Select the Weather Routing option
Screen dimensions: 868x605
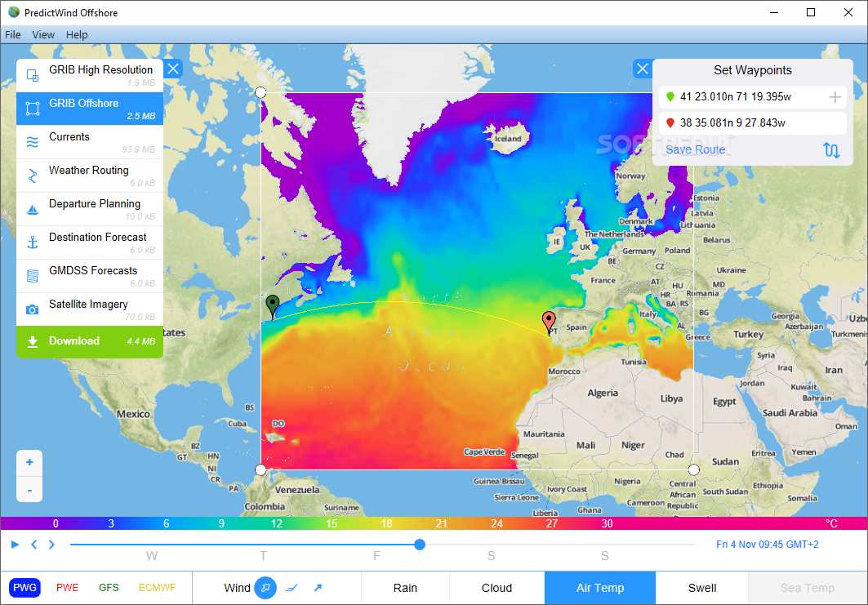coord(90,176)
